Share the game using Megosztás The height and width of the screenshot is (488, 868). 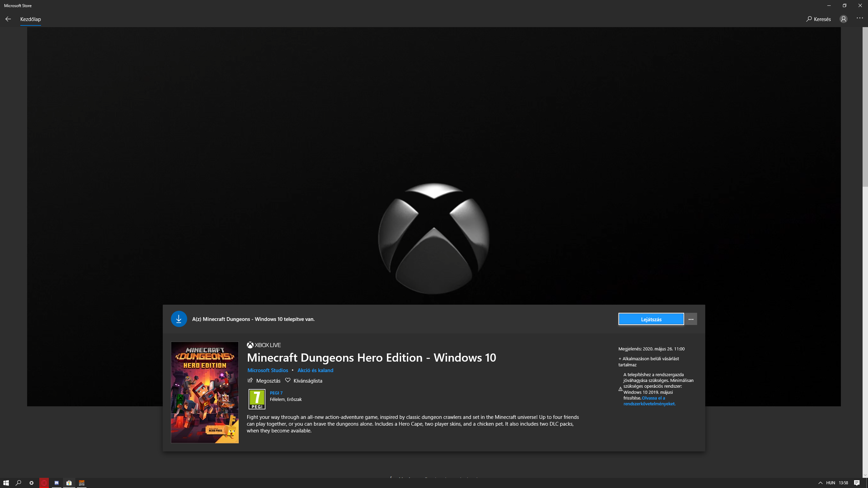[x=264, y=381]
